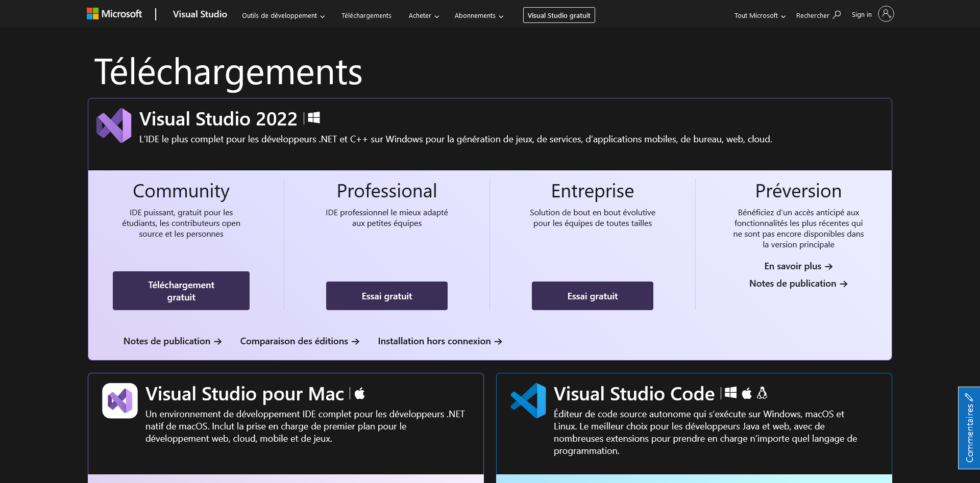Click Windows icon next to Visual Studio 2022
Viewport: 980px width, 483px height.
(x=314, y=118)
